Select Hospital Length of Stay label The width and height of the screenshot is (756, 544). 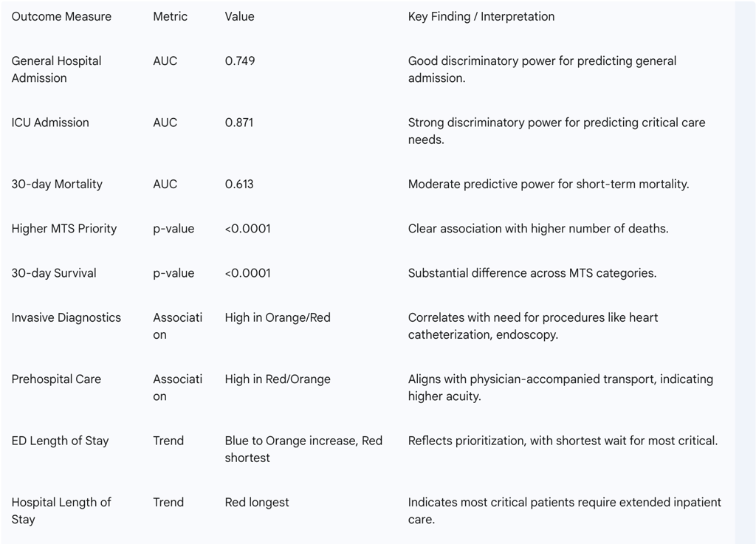click(x=61, y=511)
